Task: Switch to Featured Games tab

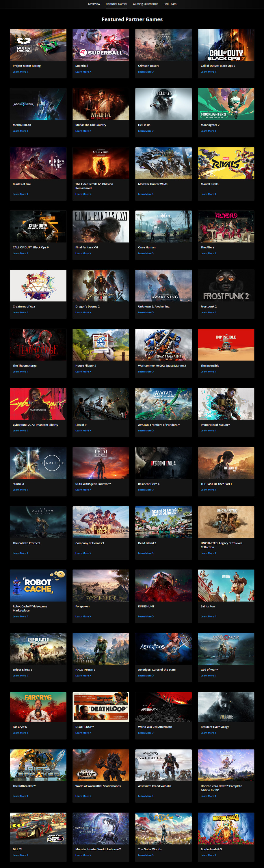Action: (x=116, y=4)
